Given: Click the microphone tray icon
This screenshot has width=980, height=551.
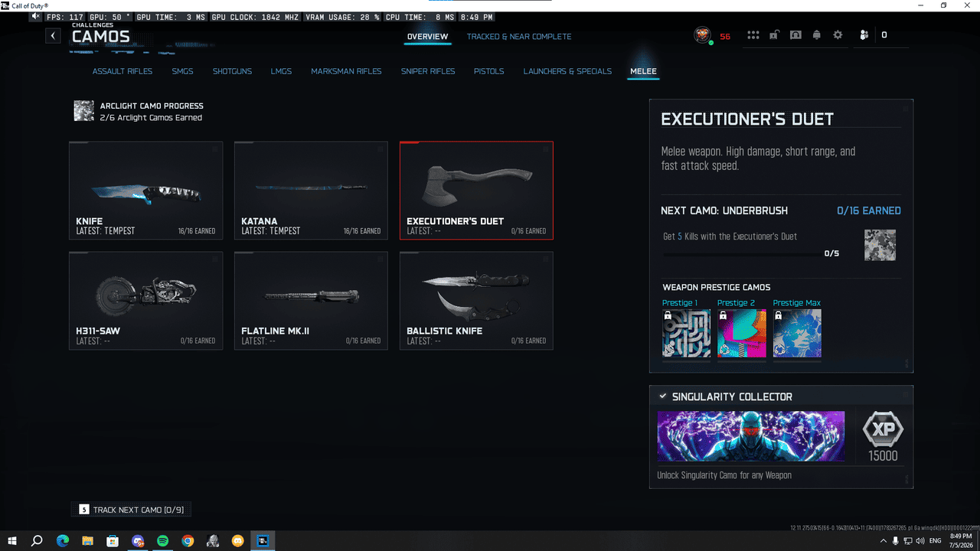Looking at the screenshot, I should pyautogui.click(x=896, y=541).
